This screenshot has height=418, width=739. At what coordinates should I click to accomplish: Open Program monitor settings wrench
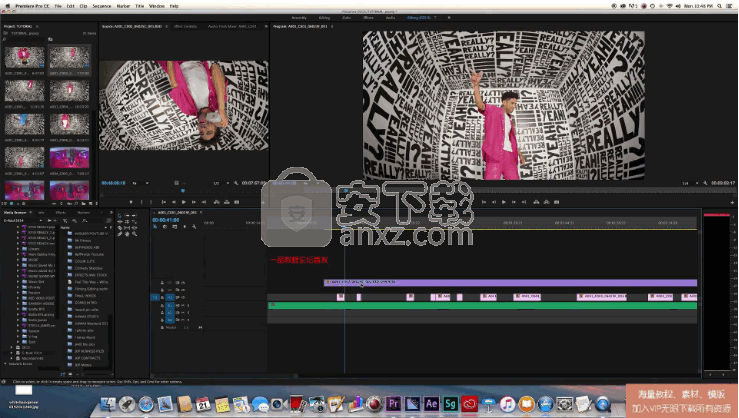[705, 183]
